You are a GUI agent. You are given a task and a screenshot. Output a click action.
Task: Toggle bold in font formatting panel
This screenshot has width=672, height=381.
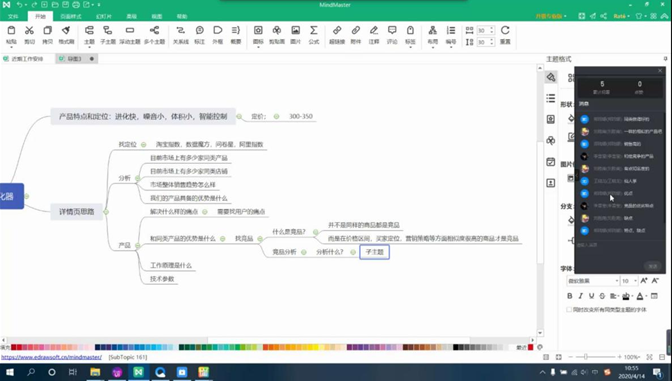[x=570, y=296]
